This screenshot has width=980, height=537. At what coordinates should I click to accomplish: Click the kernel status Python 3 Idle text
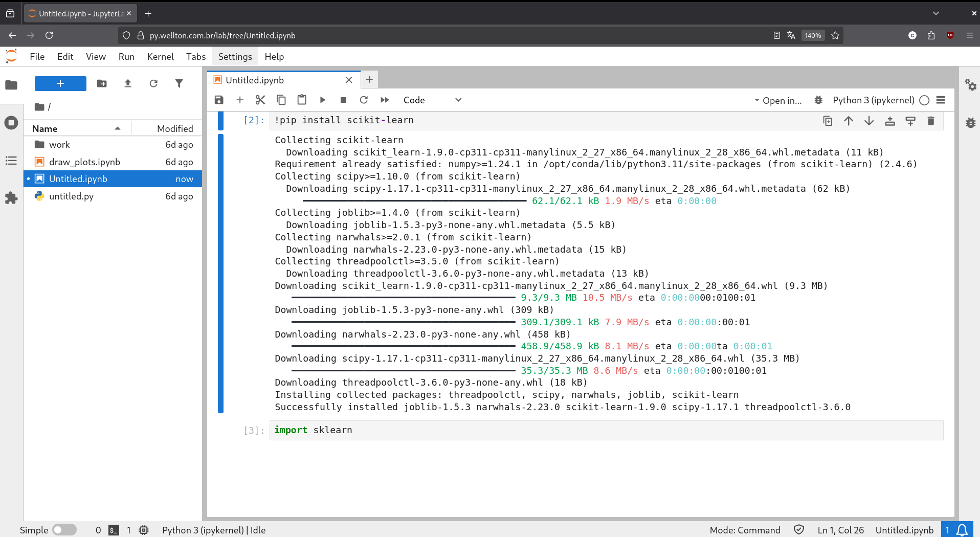click(x=214, y=530)
